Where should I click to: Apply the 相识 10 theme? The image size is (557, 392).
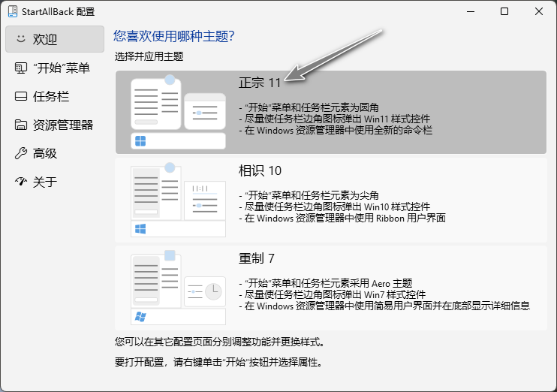point(331,200)
